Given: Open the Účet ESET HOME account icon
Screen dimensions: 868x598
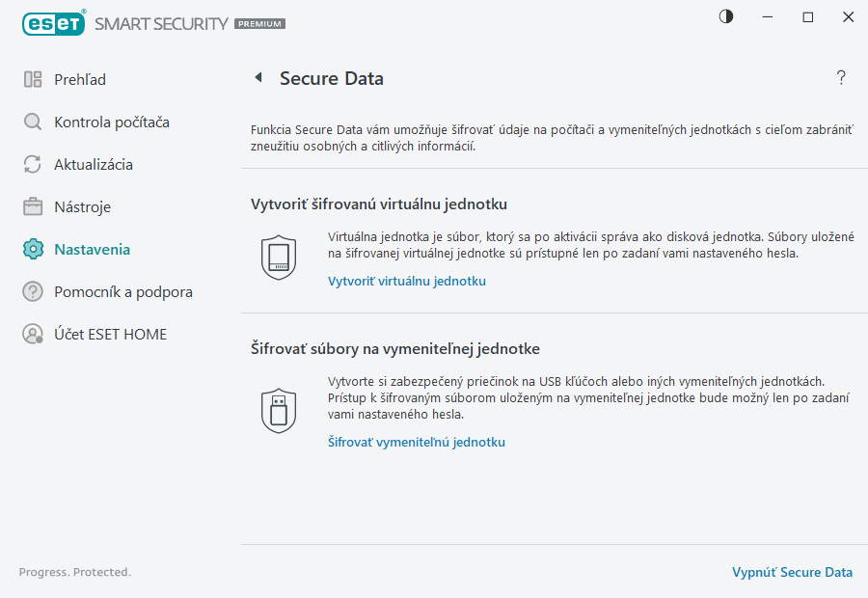Looking at the screenshot, I should (x=33, y=334).
